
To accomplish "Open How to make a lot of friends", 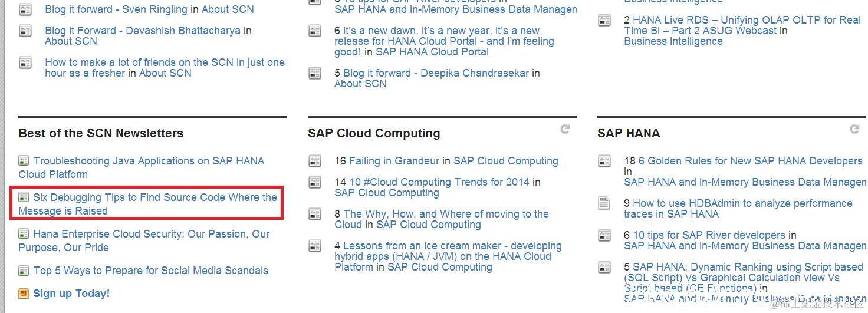I will (165, 62).
